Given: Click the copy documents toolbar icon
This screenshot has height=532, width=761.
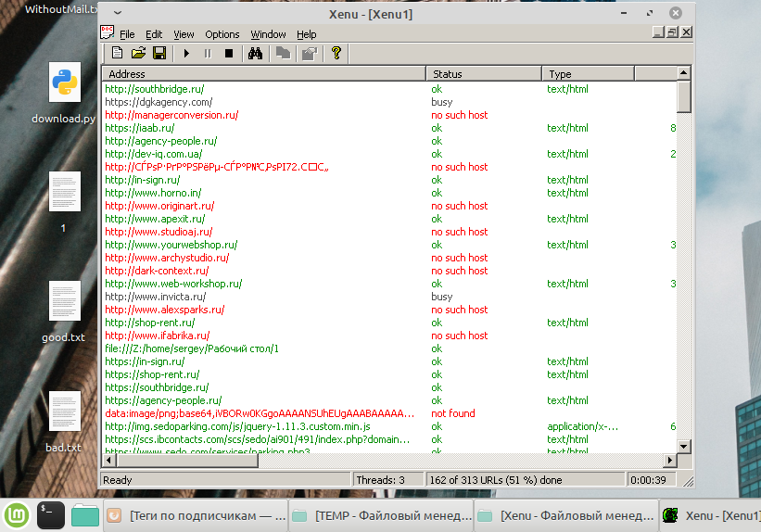Looking at the screenshot, I should 283,53.
